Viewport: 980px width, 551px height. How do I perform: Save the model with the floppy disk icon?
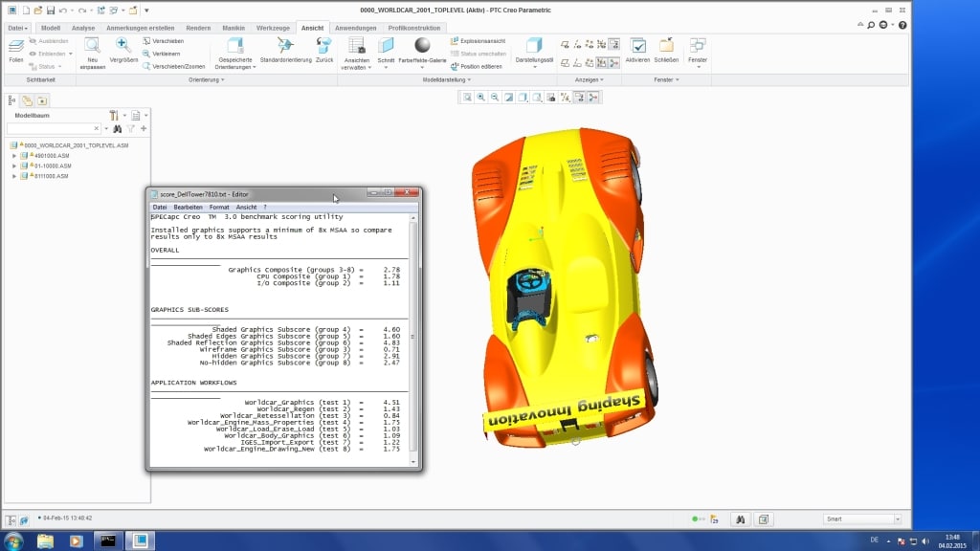pyautogui.click(x=51, y=10)
